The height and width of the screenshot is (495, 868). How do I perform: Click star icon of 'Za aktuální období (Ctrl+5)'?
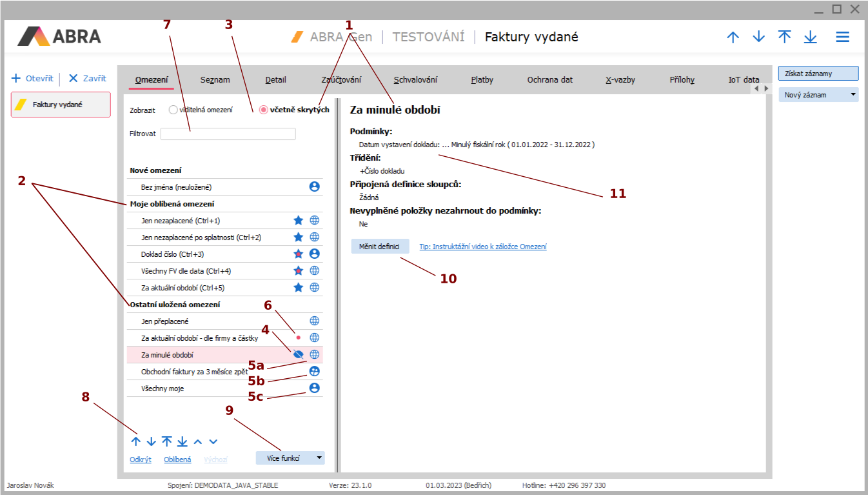click(298, 287)
